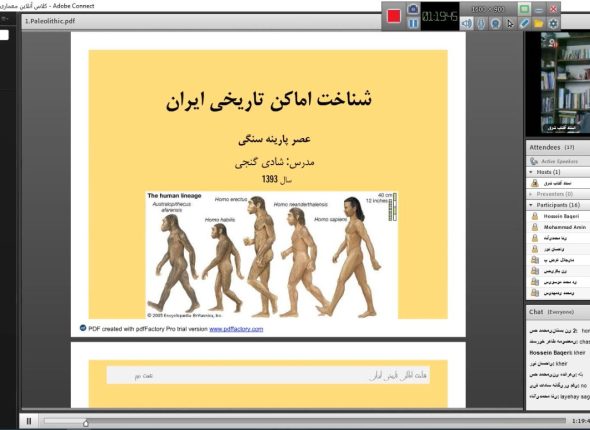The image size is (590, 430).
Task: Click the 'PDF created with pdfFactory Pro' footer text
Action: pos(148,329)
